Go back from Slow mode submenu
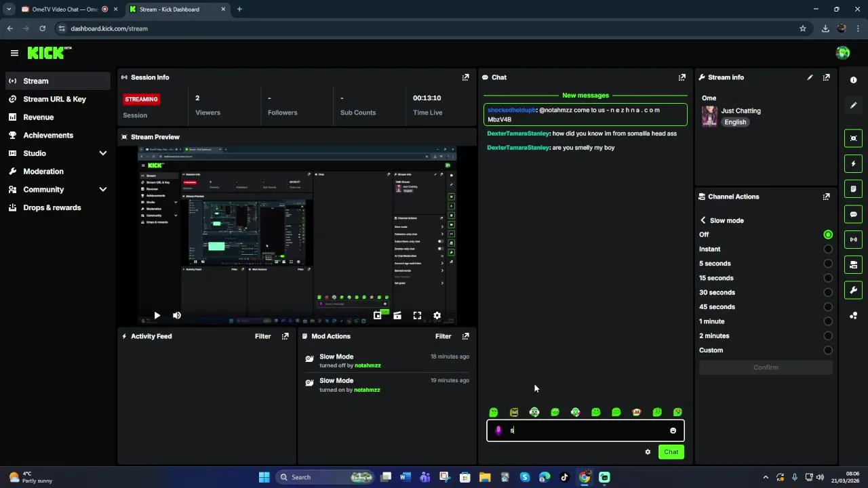868x488 pixels. tap(703, 220)
